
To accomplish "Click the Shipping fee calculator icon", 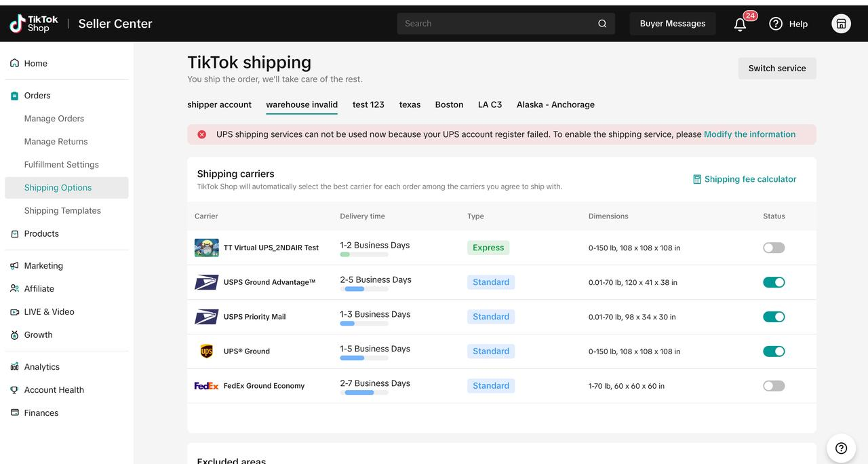I will coord(696,179).
